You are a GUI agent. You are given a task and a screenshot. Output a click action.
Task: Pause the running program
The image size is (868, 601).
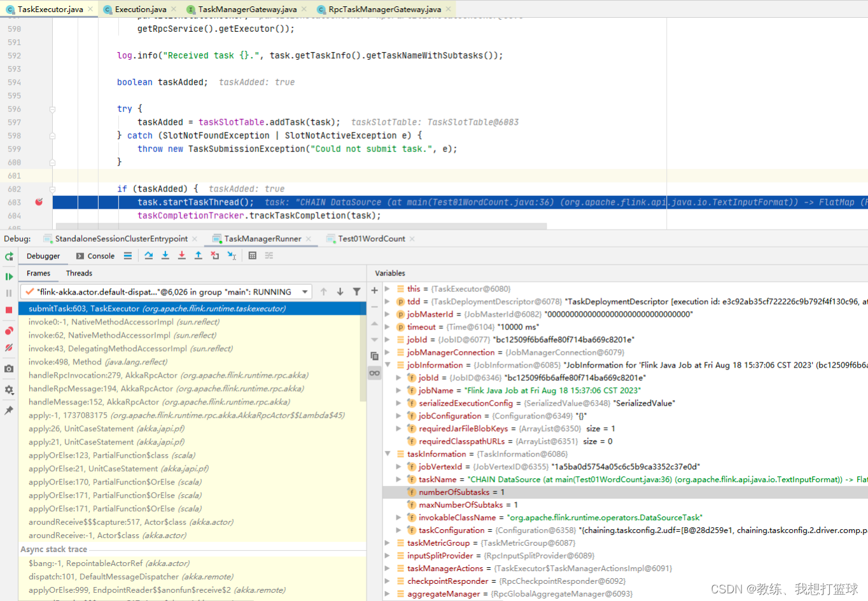click(9, 293)
